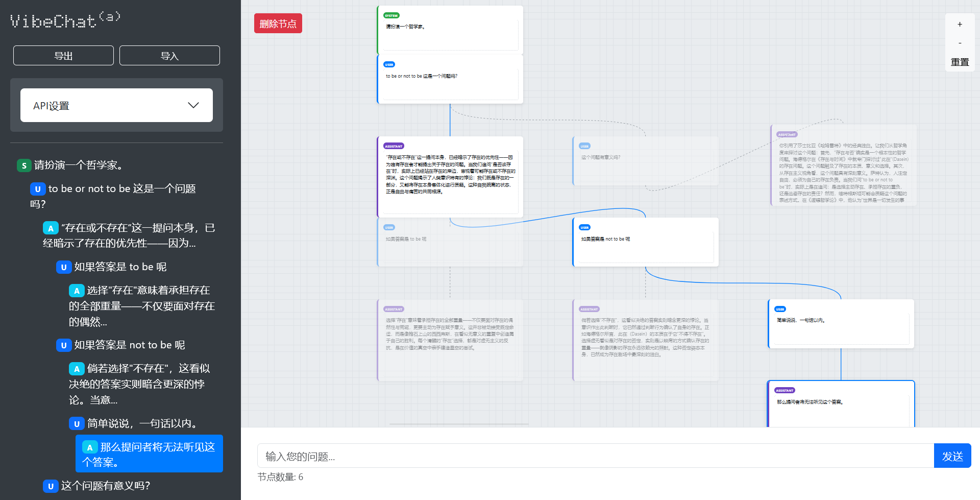980x500 pixels.
Task: Reset the view with 重置 button
Action: tap(960, 62)
